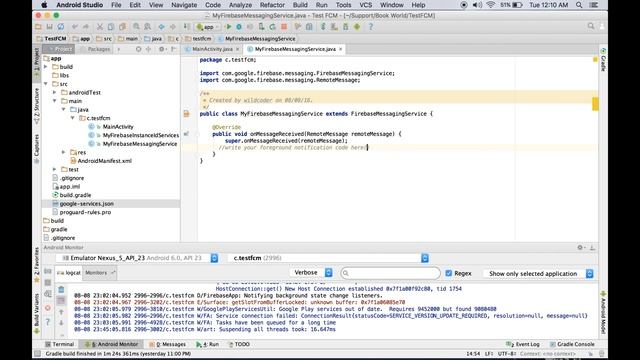The width and height of the screenshot is (640, 360).
Task: Click the Save All toolbar icon
Action: (x=49, y=27)
